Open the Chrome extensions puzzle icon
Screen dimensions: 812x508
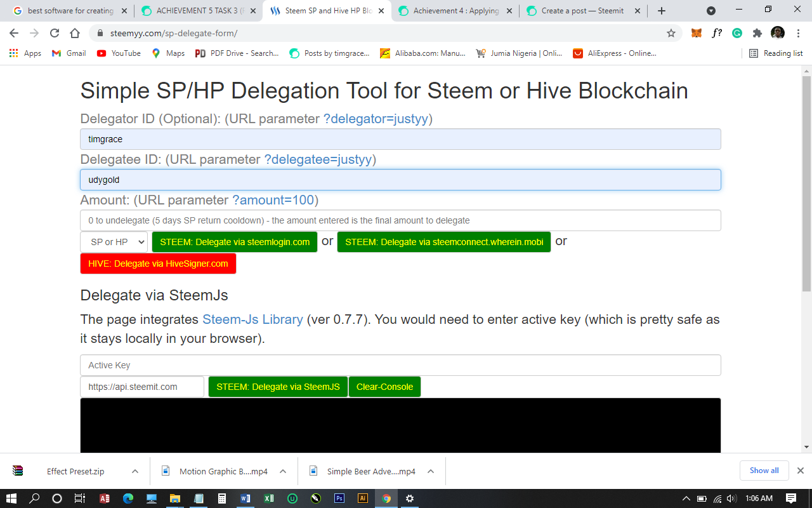click(x=757, y=32)
